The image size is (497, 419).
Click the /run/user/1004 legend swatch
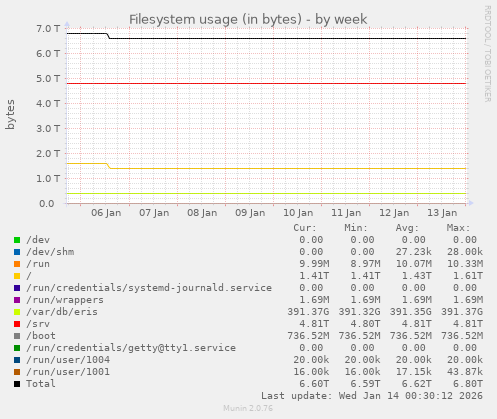(x=17, y=360)
